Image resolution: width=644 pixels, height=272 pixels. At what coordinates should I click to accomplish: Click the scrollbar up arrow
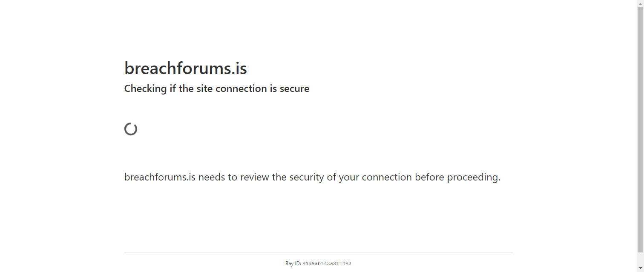(x=640, y=3)
